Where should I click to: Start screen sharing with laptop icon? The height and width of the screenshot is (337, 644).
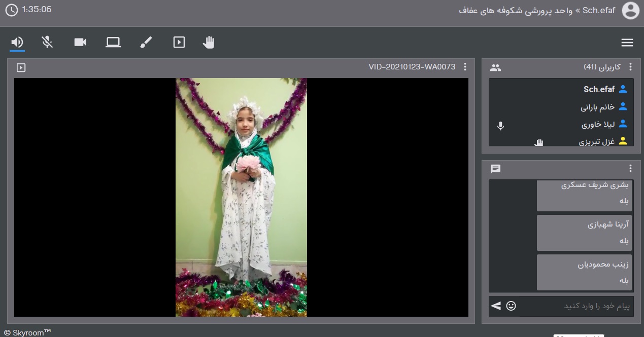pos(113,43)
